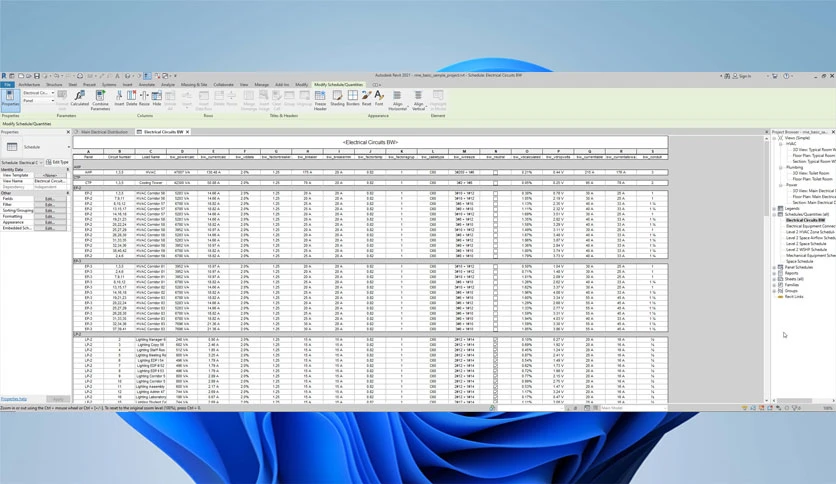836x484 pixels.
Task: Click the Freeze Header tool
Action: tap(320, 100)
